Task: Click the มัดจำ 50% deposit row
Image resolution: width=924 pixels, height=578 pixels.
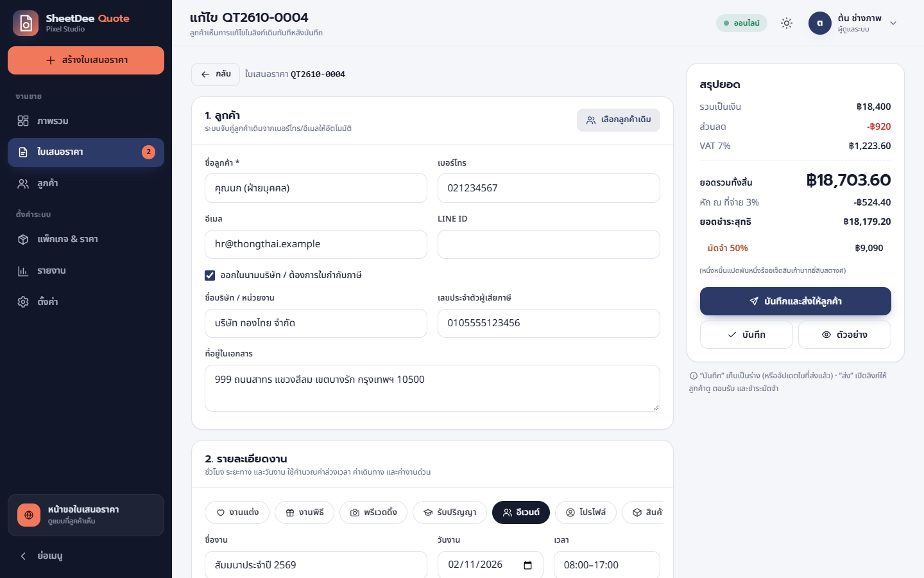Action: point(796,248)
